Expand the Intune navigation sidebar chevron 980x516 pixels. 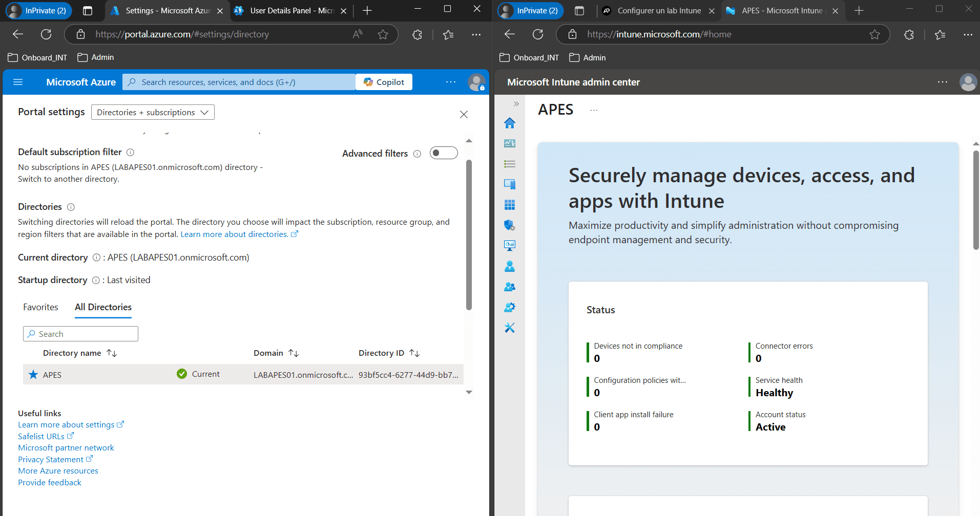516,104
